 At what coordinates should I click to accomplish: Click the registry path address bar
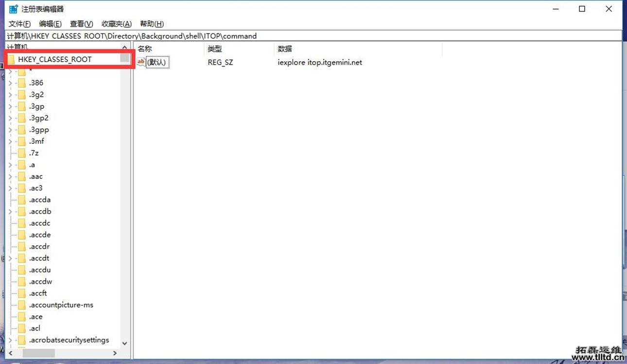tap(311, 36)
